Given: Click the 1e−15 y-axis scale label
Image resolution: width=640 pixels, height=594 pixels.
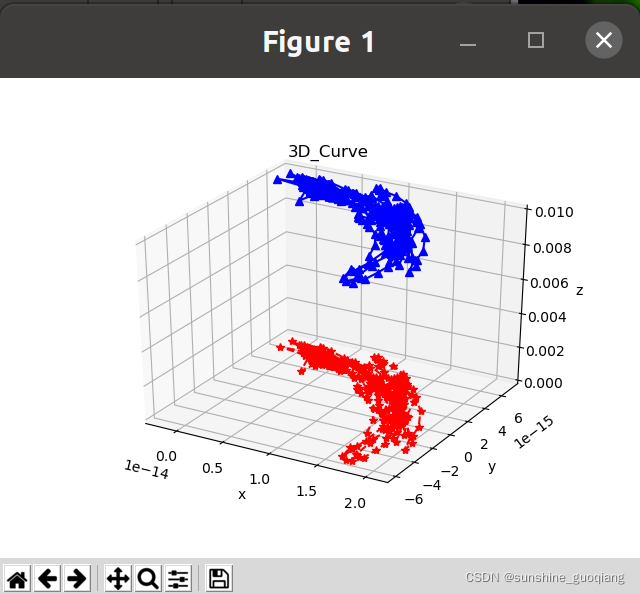Looking at the screenshot, I should [x=534, y=433].
